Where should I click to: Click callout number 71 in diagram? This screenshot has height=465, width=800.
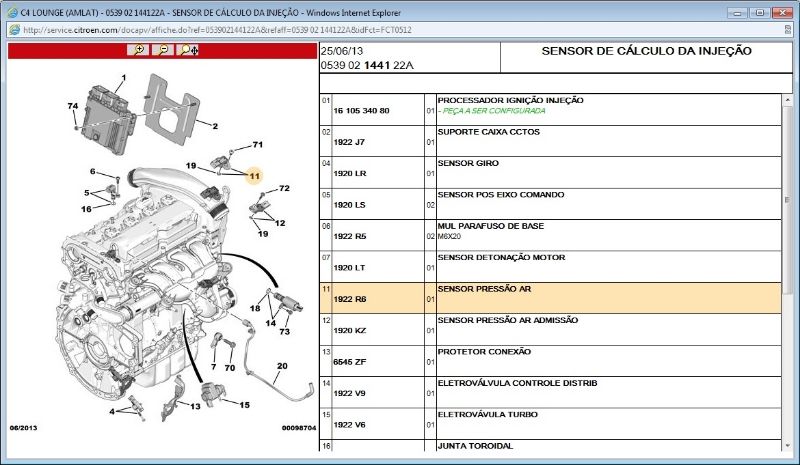click(258, 144)
